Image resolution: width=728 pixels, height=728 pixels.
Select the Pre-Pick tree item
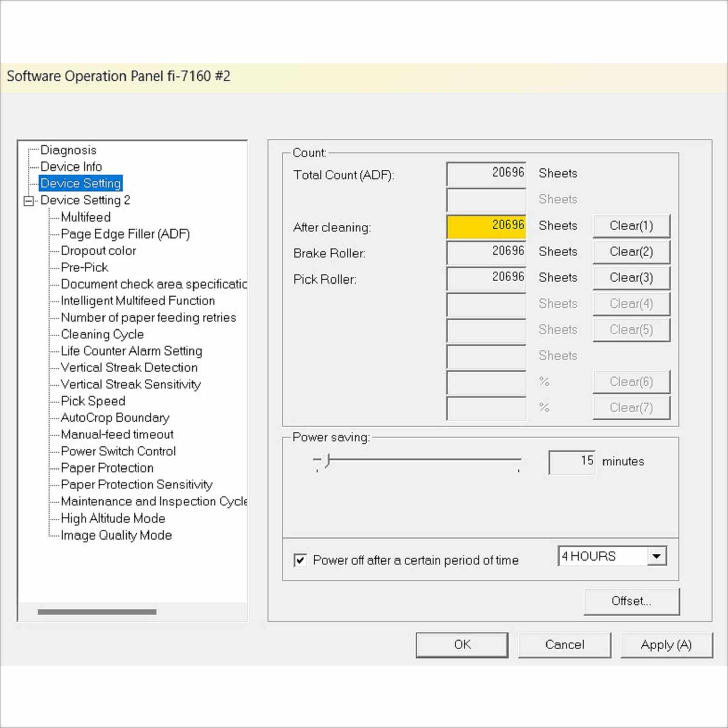[84, 267]
